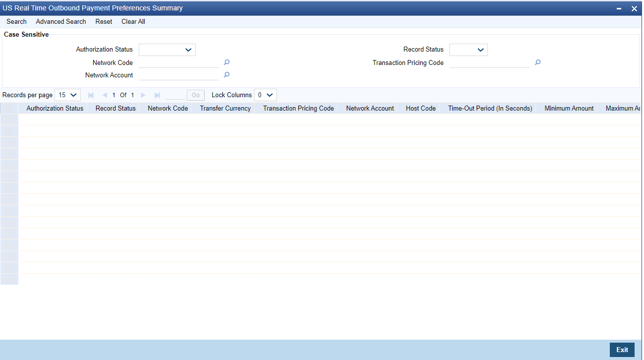Click the page number input field

pyautogui.click(x=175, y=95)
